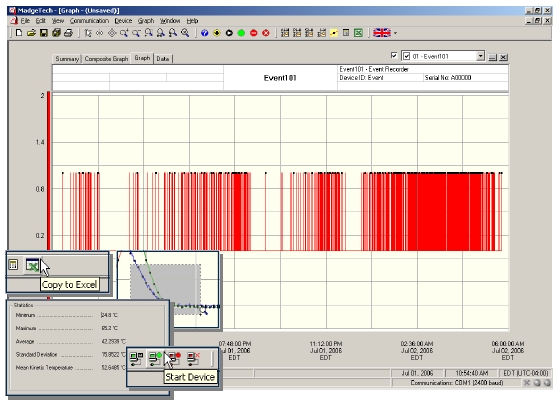559x403 pixels.
Task: Click the Start Device green-dot icon in the callout
Action: [x=155, y=358]
